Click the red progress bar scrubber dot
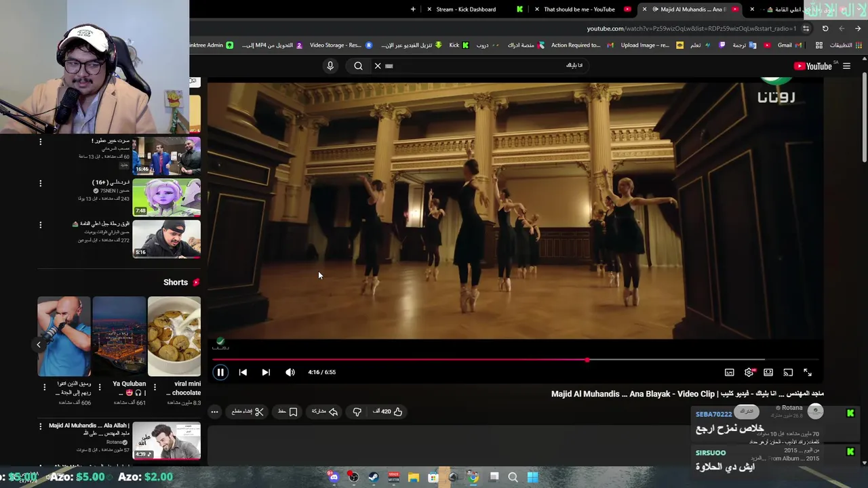 587,360
